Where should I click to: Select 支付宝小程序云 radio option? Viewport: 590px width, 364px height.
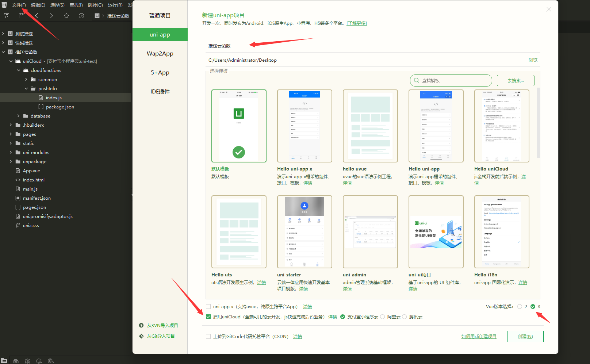342,317
